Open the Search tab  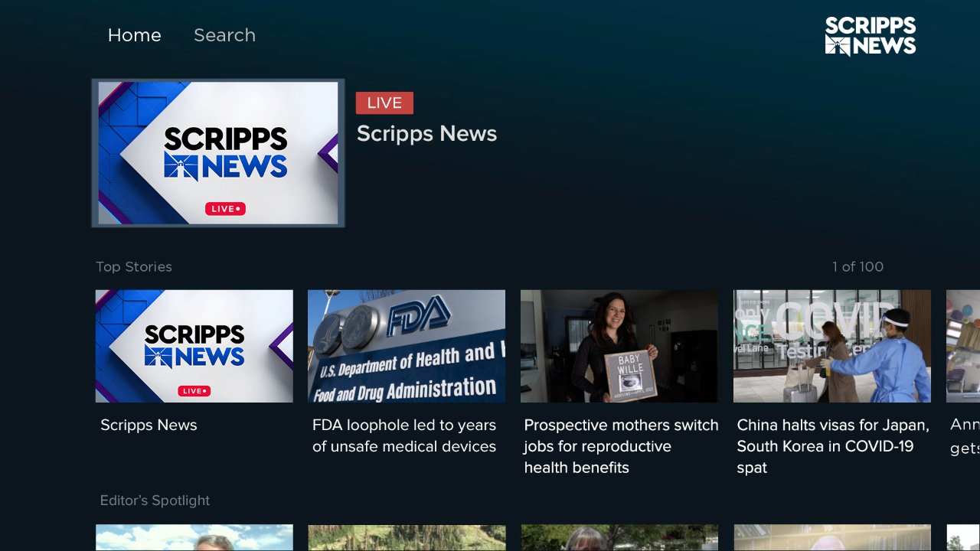coord(224,35)
